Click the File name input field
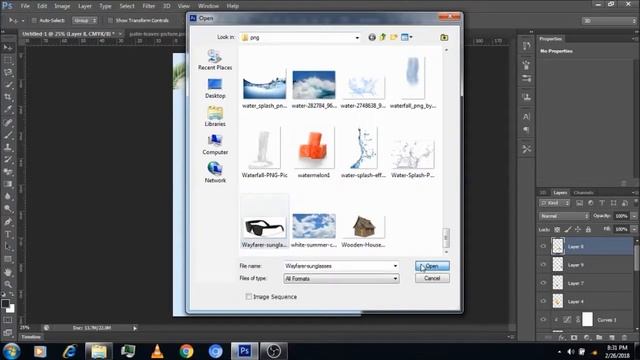Viewport: 640px width, 360px height. [x=338, y=266]
